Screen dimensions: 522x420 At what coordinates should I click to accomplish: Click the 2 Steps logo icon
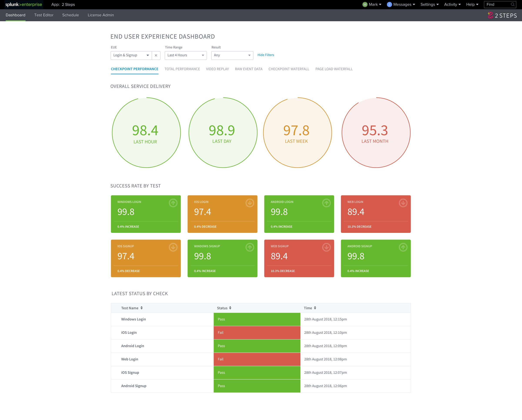click(x=490, y=15)
